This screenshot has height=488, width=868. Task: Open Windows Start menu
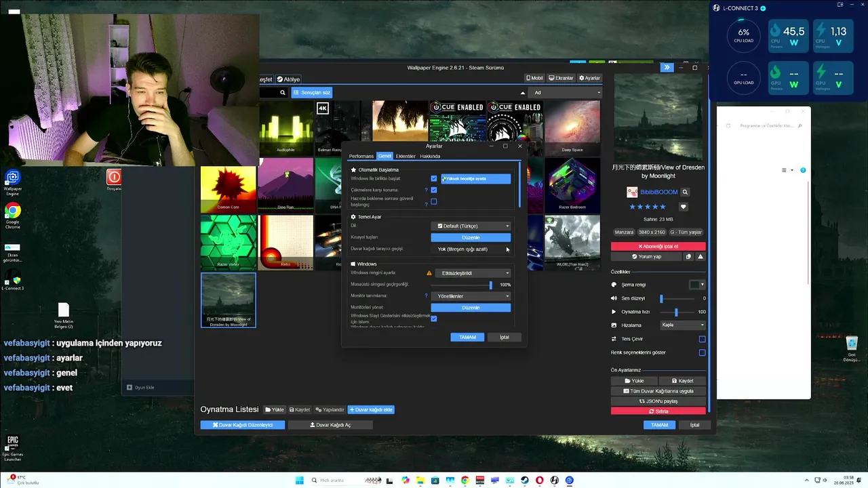[x=300, y=481]
